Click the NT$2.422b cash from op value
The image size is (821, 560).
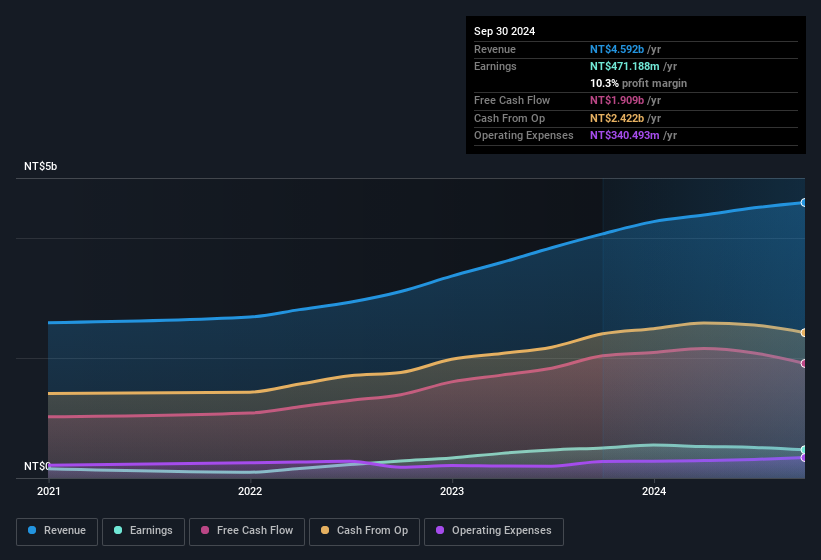tap(617, 118)
